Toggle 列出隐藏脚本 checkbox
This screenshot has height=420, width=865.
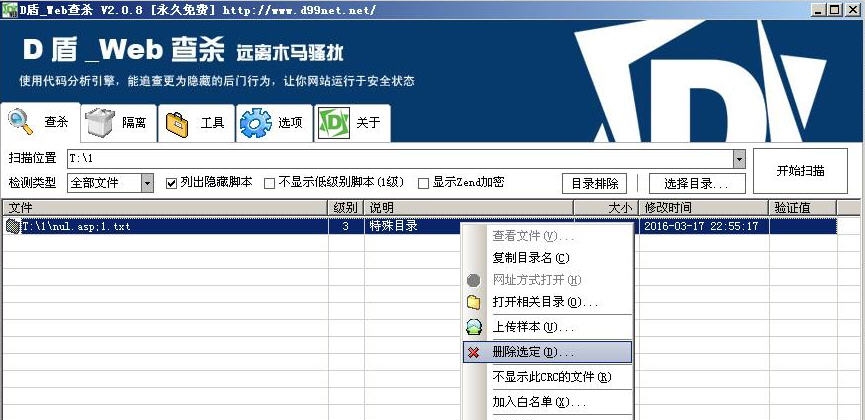coord(172,183)
